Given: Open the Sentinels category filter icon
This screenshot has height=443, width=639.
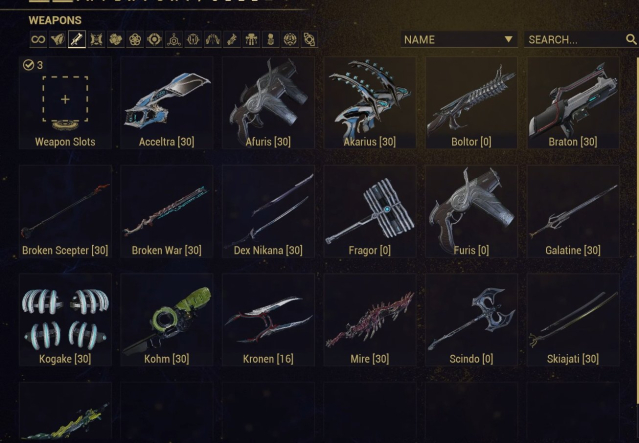Looking at the screenshot, I should click(x=97, y=40).
